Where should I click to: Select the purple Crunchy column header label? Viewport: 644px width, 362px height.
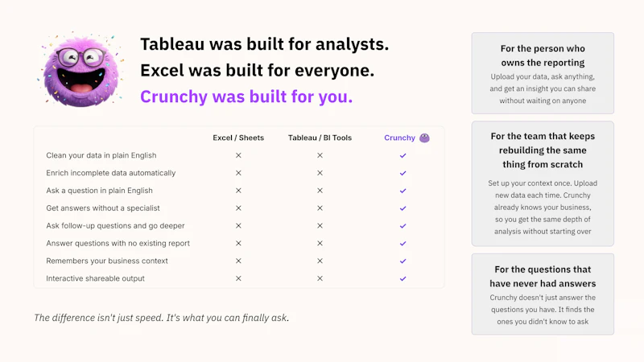[399, 138]
